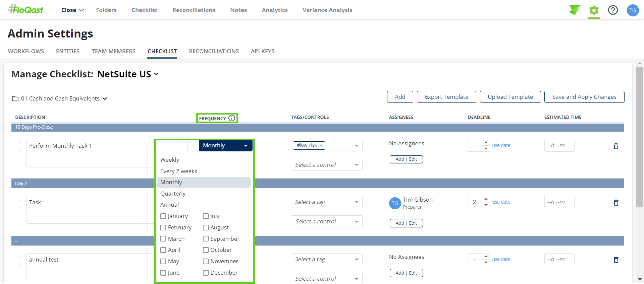Open the Reconciliations top menu item

pos(194,10)
